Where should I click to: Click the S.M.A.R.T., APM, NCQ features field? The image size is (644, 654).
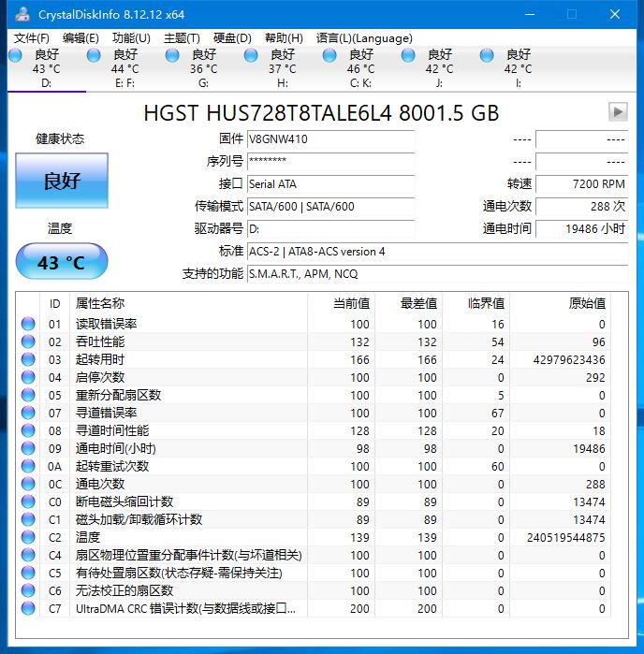click(x=437, y=274)
